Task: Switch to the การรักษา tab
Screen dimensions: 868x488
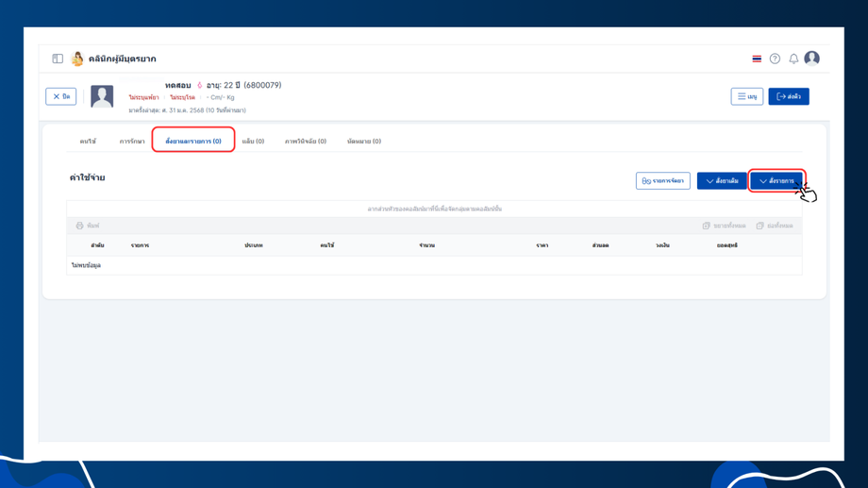Action: 132,142
